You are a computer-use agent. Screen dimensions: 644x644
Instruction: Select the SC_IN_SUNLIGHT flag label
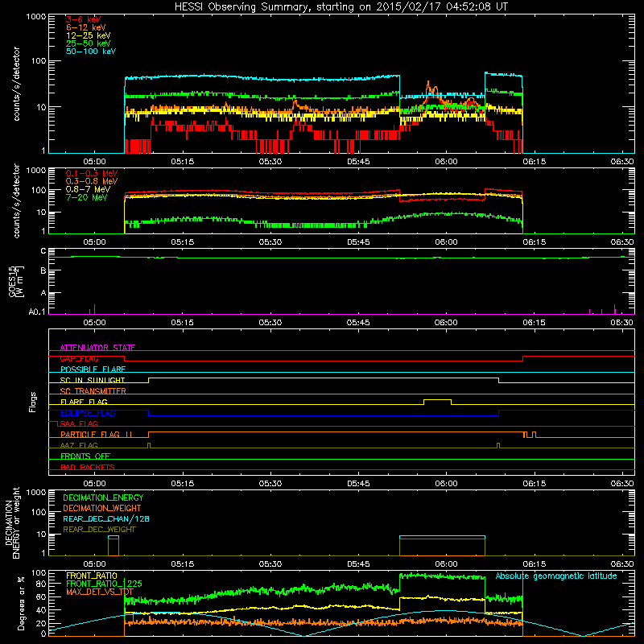point(93,380)
